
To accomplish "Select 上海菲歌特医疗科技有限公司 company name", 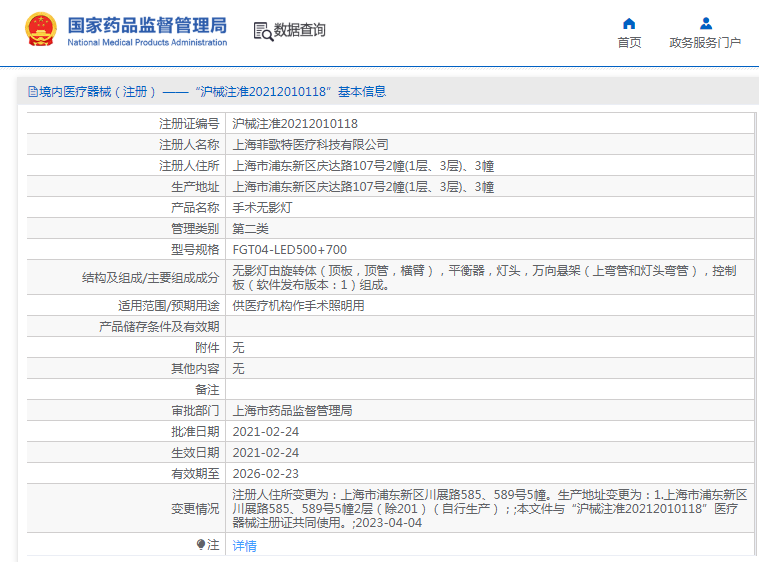I will [x=310, y=145].
